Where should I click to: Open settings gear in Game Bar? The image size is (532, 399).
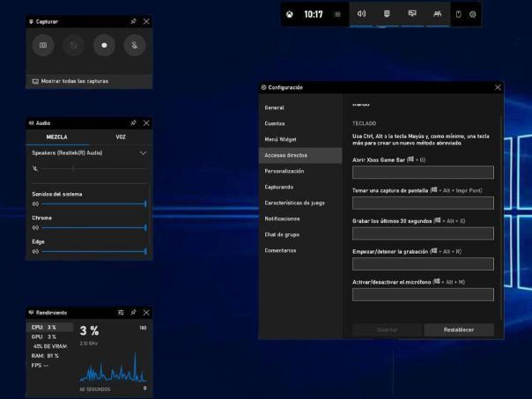[473, 14]
